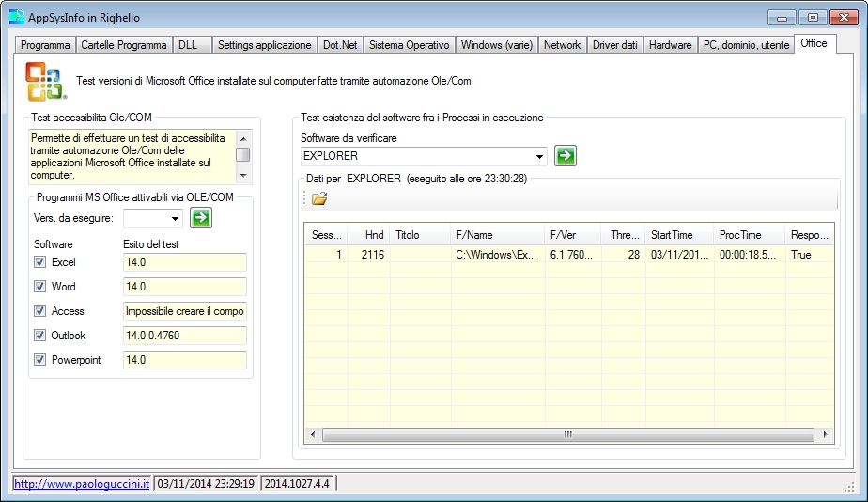Open the Driver dati tab

click(614, 45)
